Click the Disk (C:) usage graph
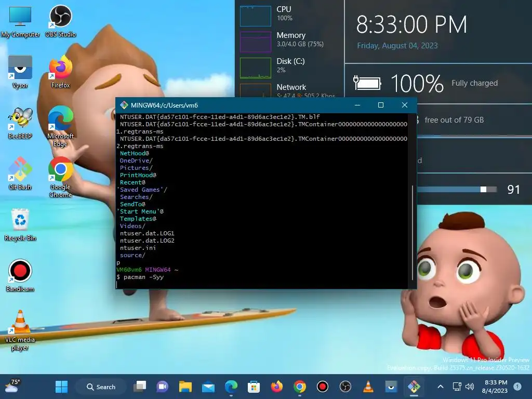Screen dimensions: 532x399 (256, 68)
